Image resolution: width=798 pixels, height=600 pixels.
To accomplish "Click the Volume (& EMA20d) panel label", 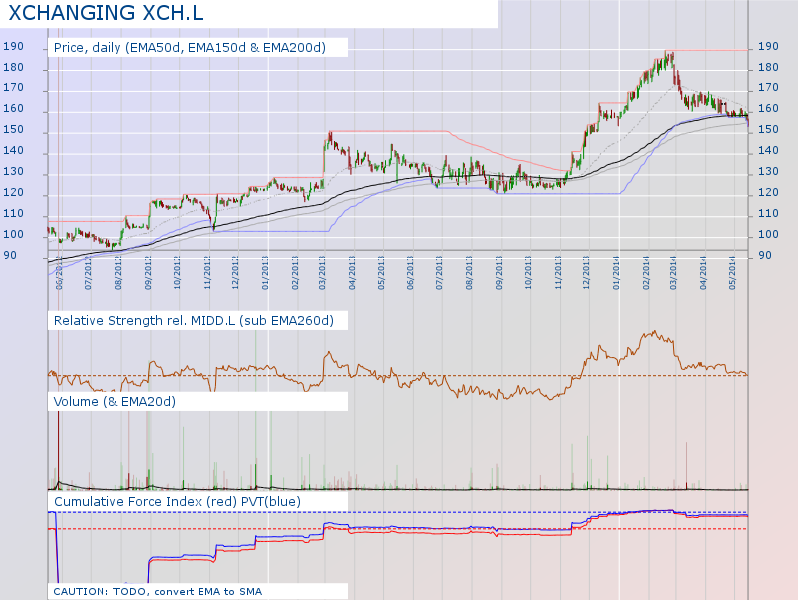I will (115, 402).
